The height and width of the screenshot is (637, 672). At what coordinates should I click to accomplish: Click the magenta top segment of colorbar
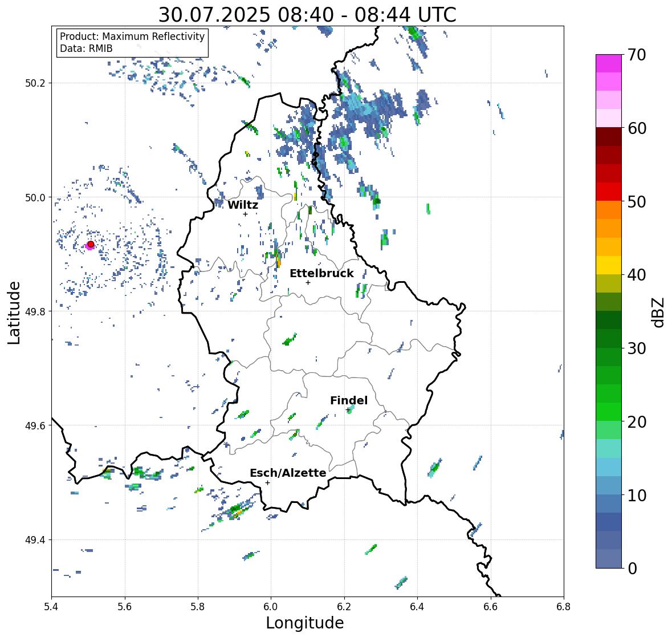tap(609, 63)
